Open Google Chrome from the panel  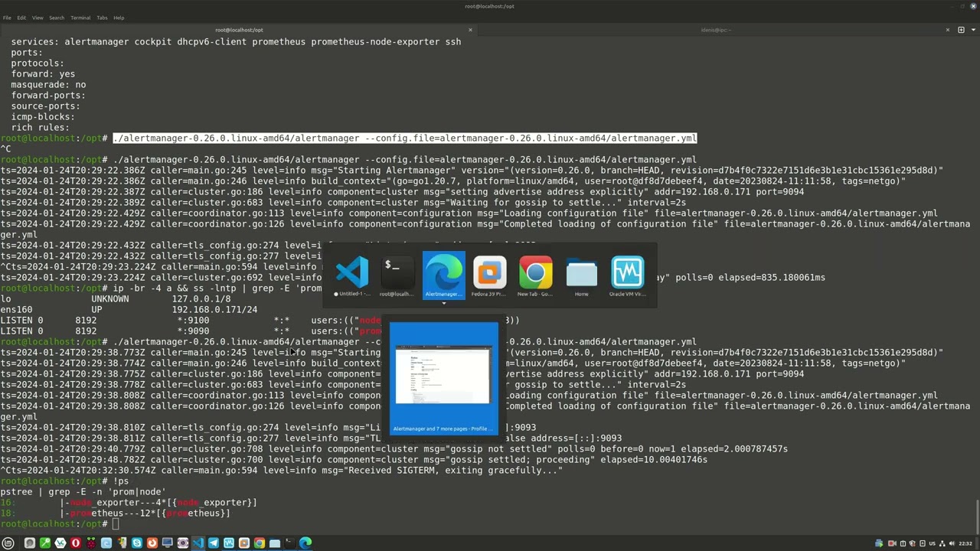tap(260, 543)
